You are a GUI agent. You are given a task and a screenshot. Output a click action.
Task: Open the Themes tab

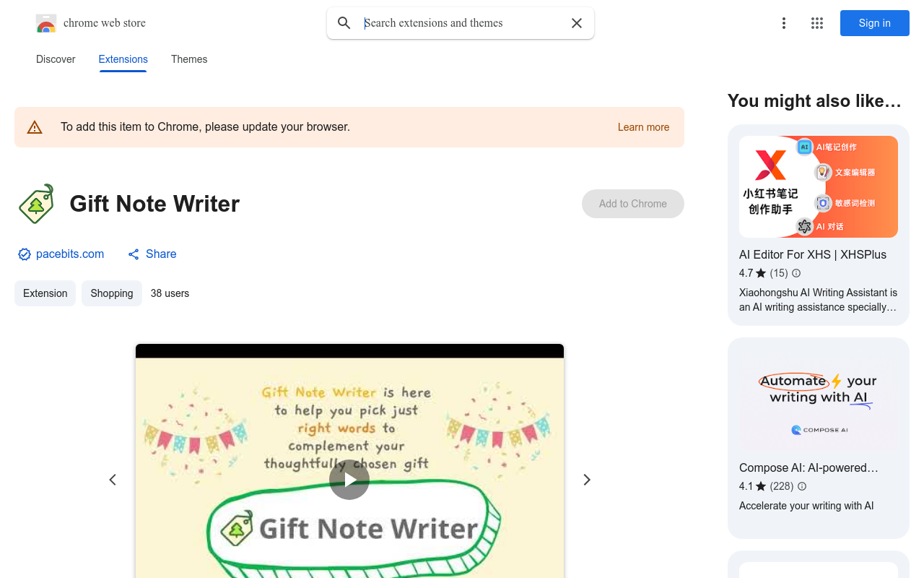click(189, 59)
